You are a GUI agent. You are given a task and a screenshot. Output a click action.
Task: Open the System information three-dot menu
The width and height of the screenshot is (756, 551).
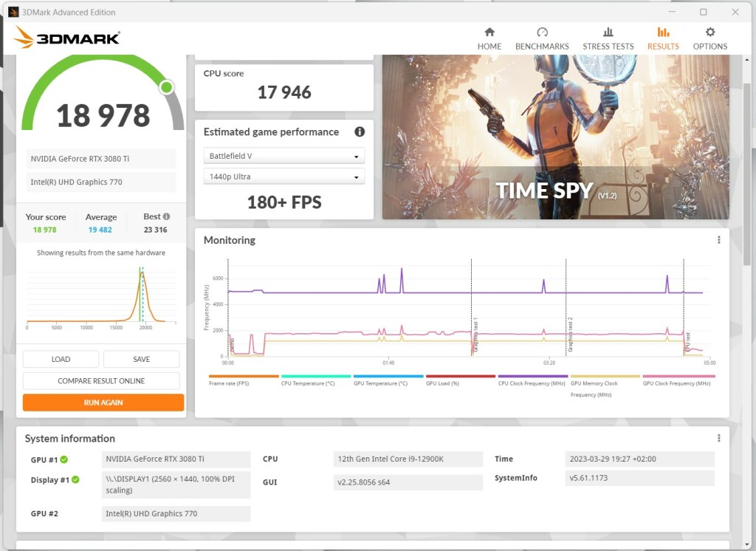tap(718, 437)
